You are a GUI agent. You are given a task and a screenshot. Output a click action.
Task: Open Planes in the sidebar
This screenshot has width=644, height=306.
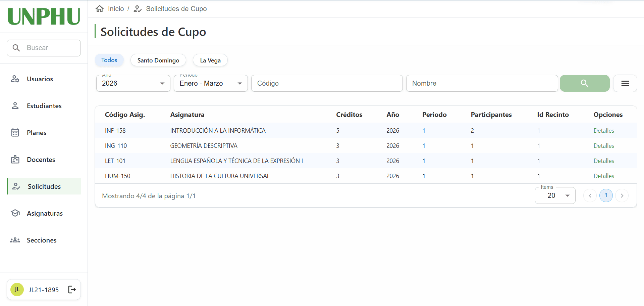(44, 133)
